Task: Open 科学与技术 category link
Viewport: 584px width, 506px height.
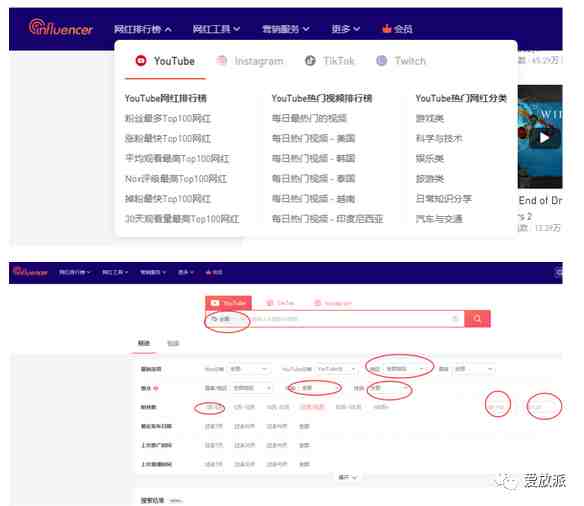Action: click(x=439, y=139)
